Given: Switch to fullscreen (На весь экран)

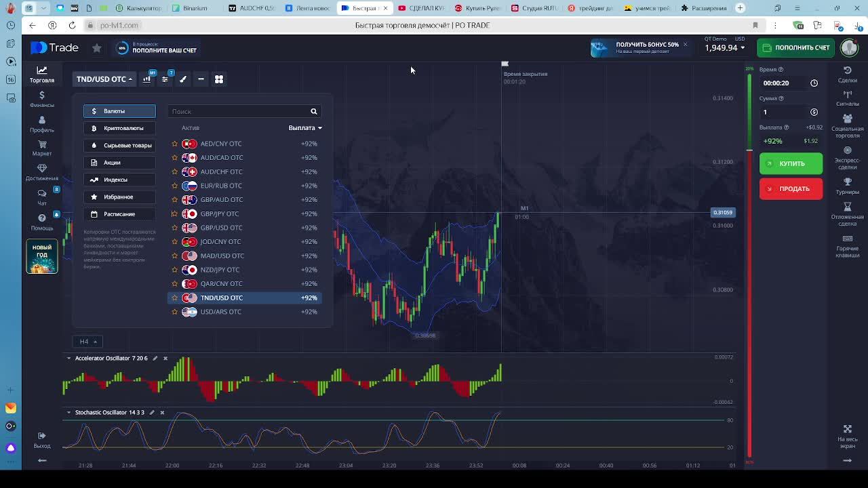Looking at the screenshot, I should pos(847,436).
